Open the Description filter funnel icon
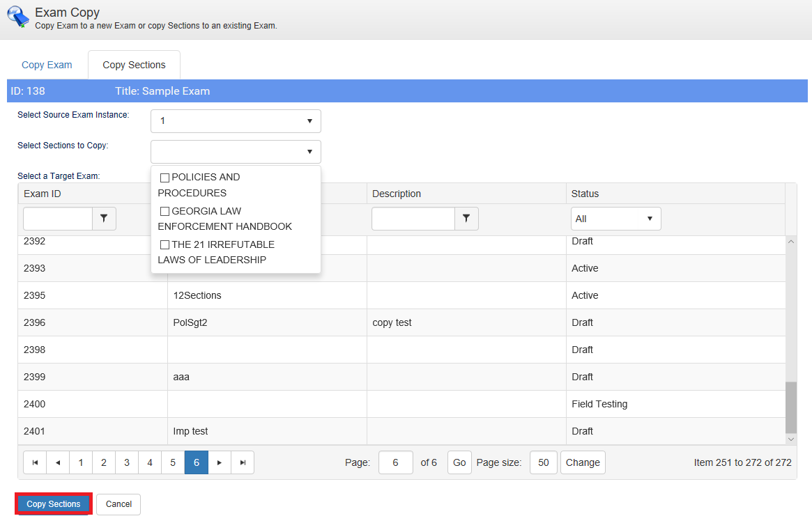Screen dimensions: 812x523 [x=466, y=219]
